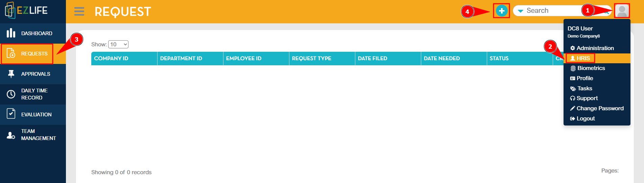This screenshot has width=644, height=183.
Task: Select HRIS from user menu
Action: [597, 58]
